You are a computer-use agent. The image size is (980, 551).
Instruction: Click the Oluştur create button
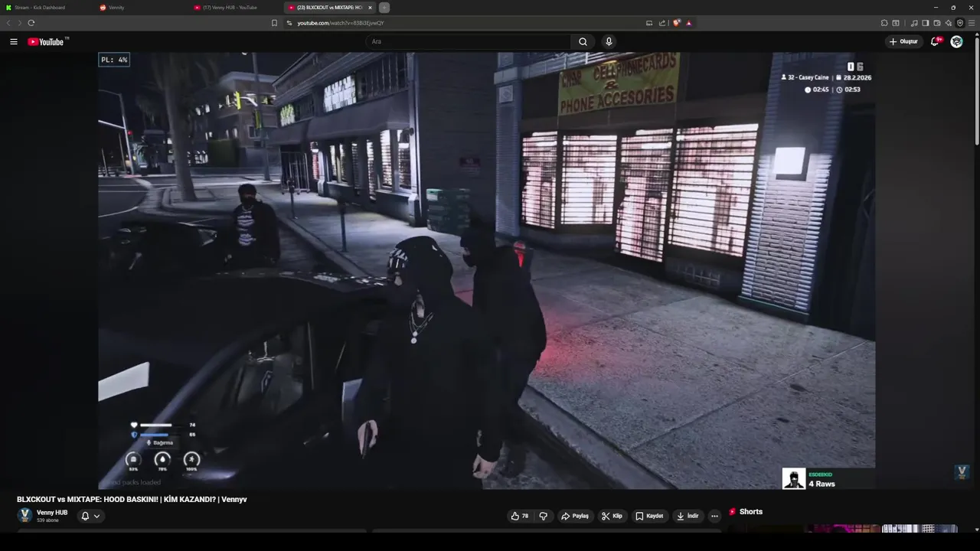point(903,41)
